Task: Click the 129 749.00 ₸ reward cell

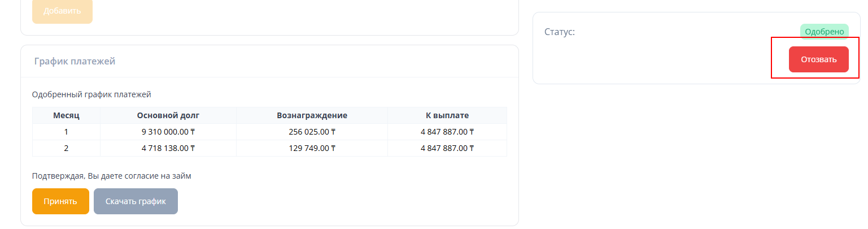Action: tap(312, 148)
